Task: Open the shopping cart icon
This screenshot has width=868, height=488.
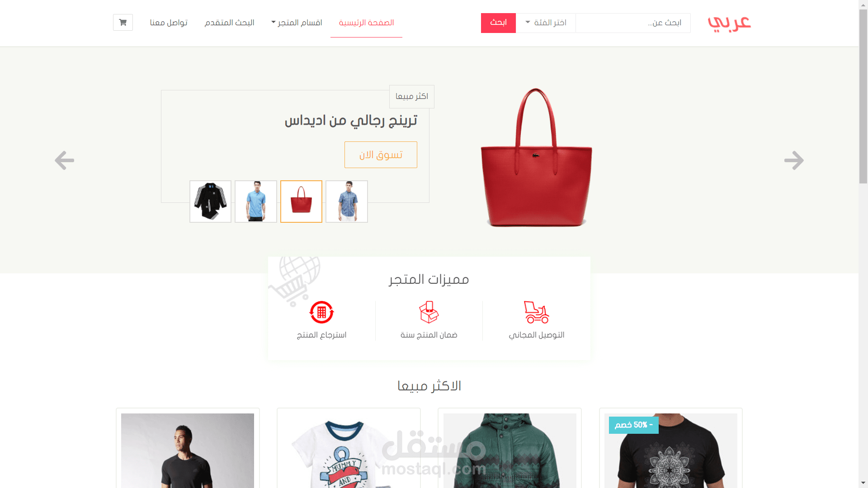Action: 123,22
